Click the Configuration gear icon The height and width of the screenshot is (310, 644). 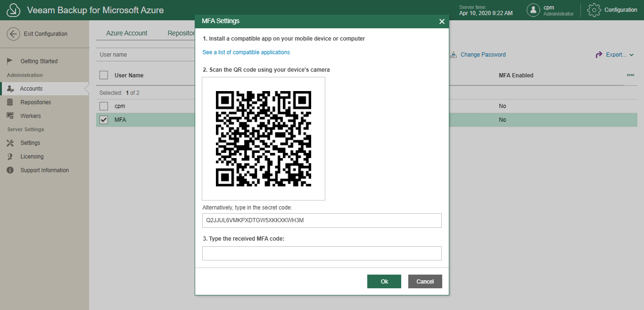pos(594,10)
